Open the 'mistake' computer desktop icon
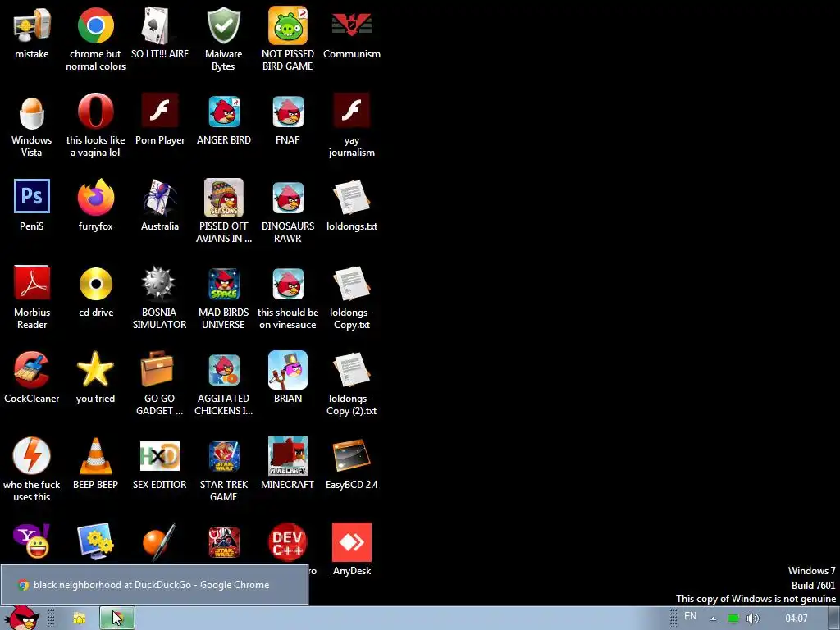This screenshot has height=630, width=840. coord(32,25)
